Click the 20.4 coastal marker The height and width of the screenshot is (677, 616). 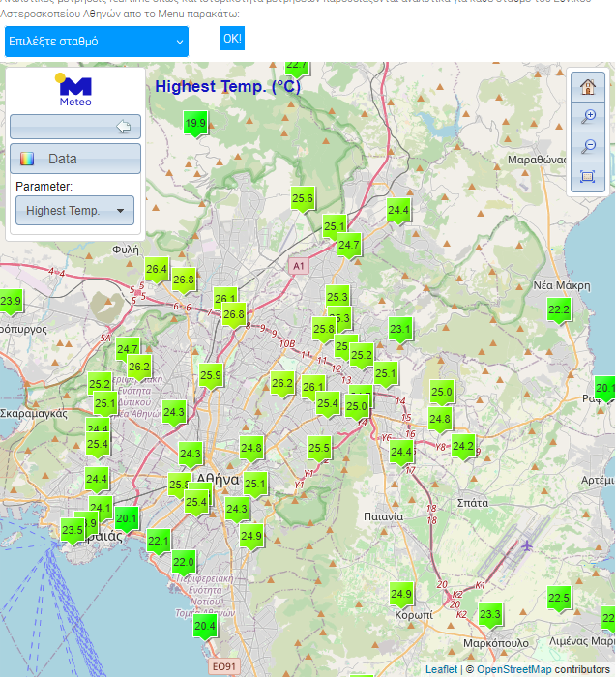point(205,627)
